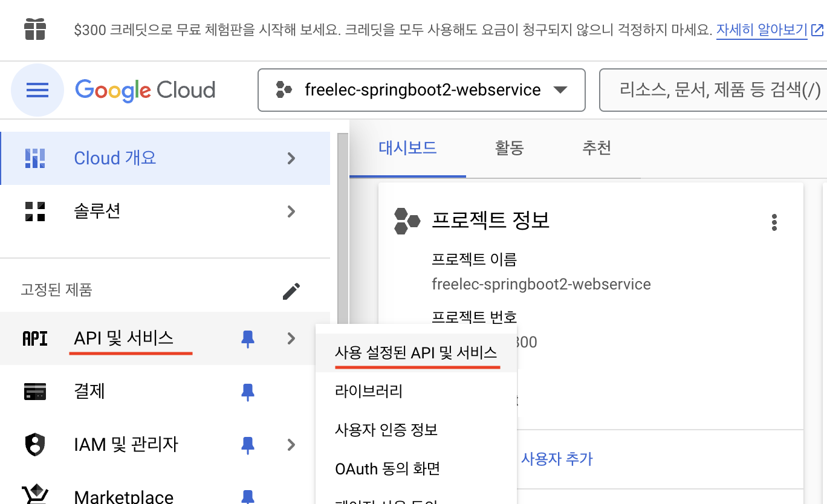
Task: Expand the IAM 및 관리자 submenu chevron
Action: pyautogui.click(x=291, y=445)
